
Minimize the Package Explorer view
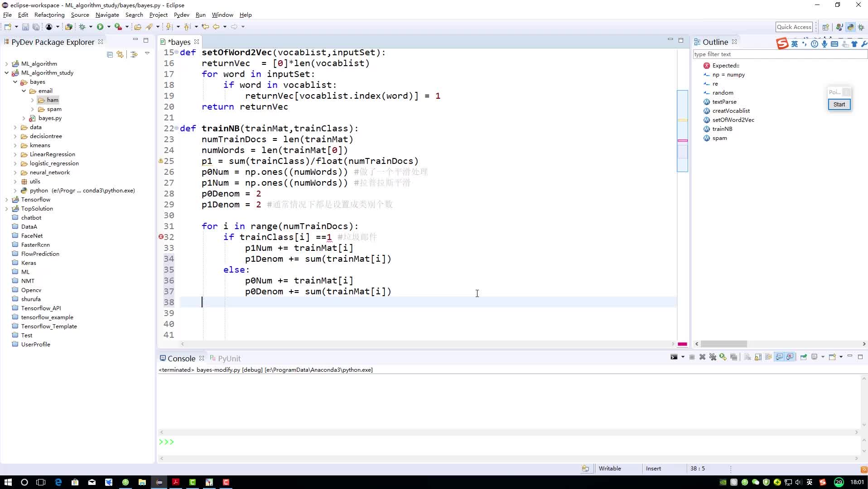click(135, 40)
